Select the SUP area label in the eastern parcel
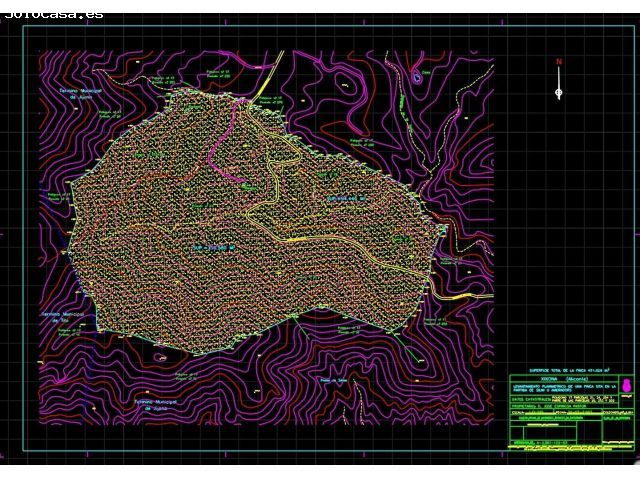 point(346,198)
